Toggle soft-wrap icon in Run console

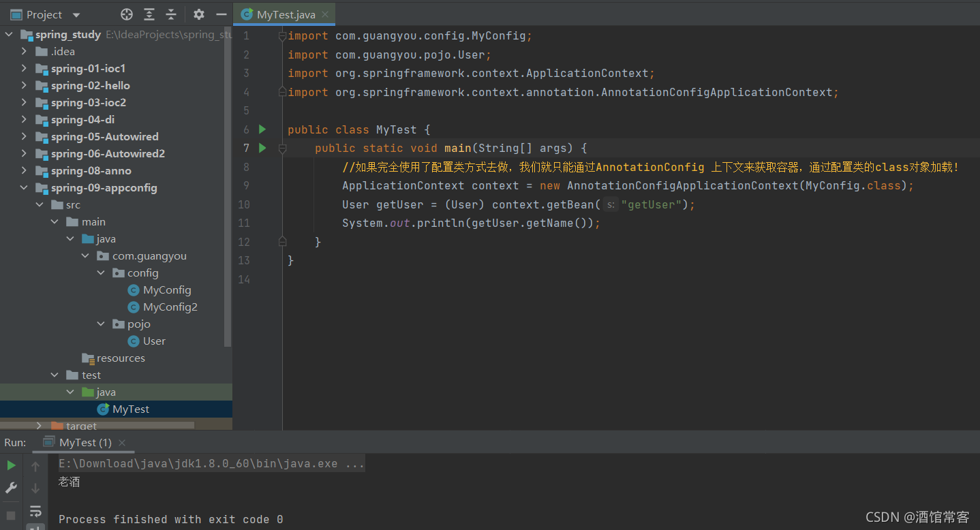click(35, 511)
